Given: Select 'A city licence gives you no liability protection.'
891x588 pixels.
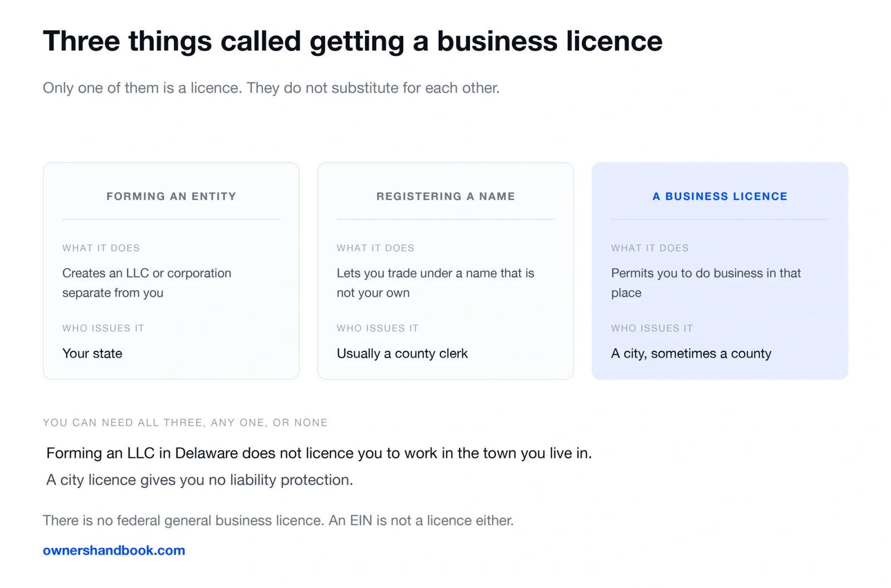Looking at the screenshot, I should 199,480.
